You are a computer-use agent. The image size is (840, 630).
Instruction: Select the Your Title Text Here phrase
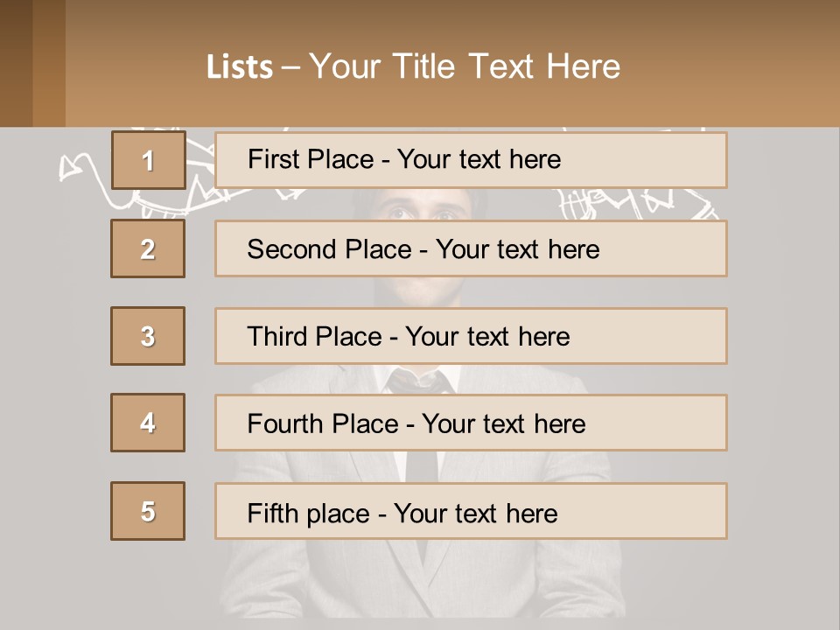[x=465, y=67]
